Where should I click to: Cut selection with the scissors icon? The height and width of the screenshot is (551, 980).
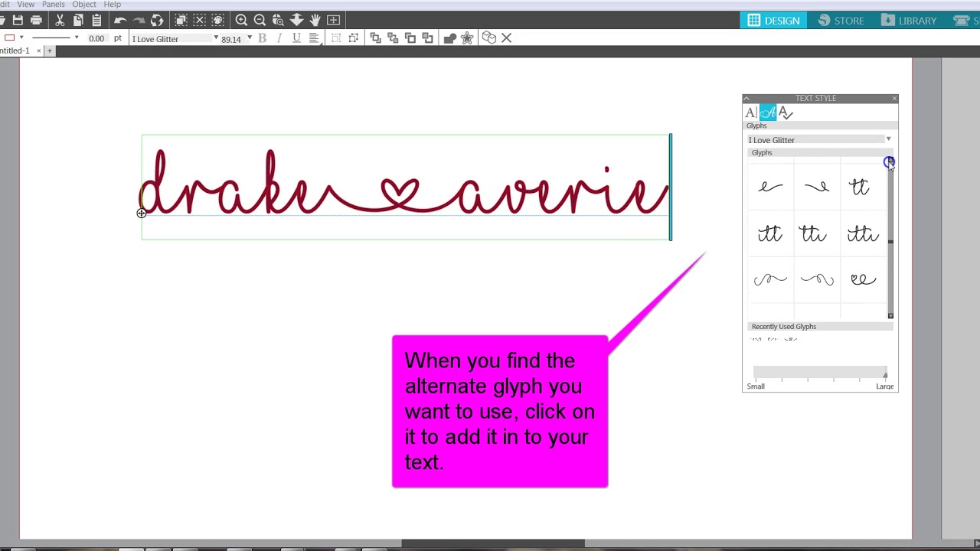click(x=60, y=20)
